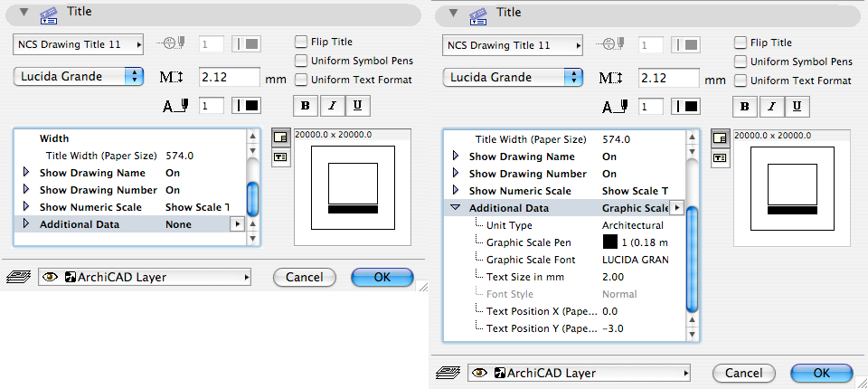Screen dimensions: 868x389
Task: Check Uniform Symbol Pens in right dialog
Action: (x=741, y=62)
